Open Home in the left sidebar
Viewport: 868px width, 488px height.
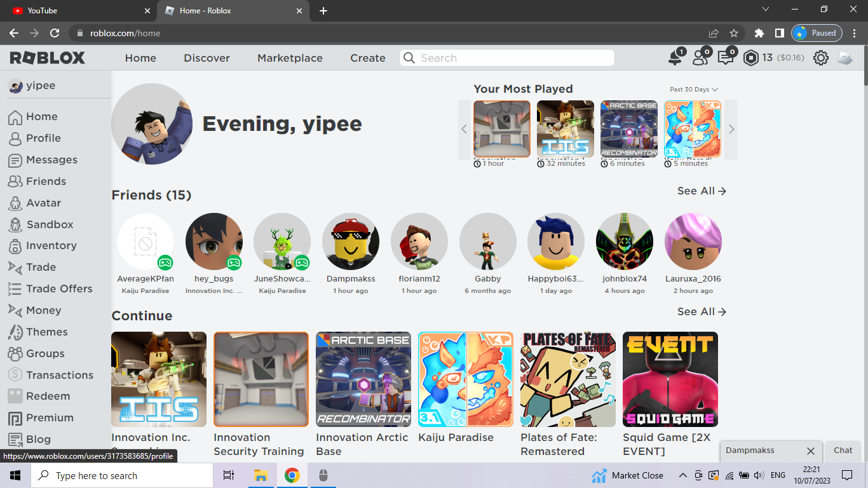[x=42, y=117]
